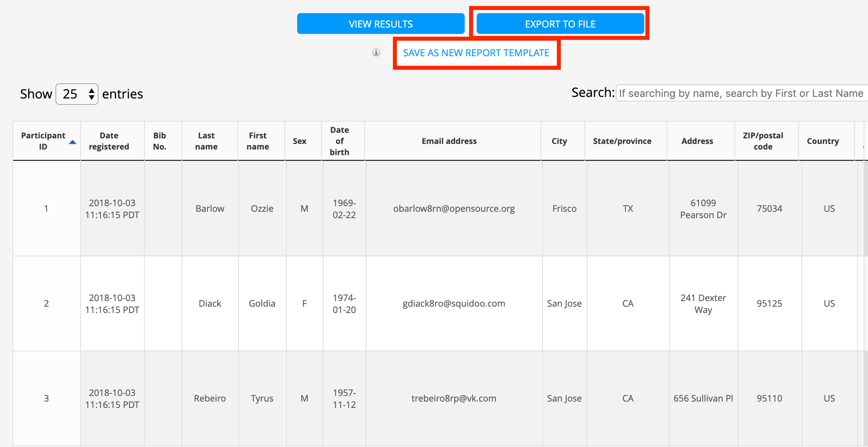
Task: Open the Show entries count dropdown
Action: click(77, 94)
